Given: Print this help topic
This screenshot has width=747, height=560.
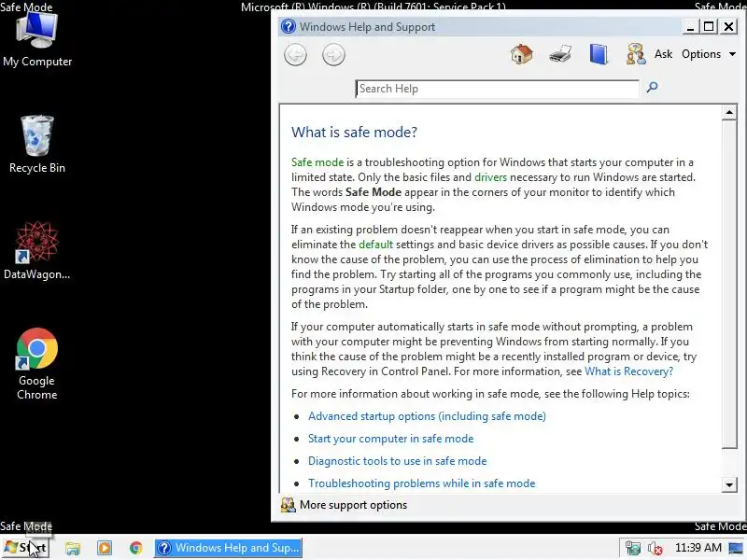Looking at the screenshot, I should click(560, 54).
